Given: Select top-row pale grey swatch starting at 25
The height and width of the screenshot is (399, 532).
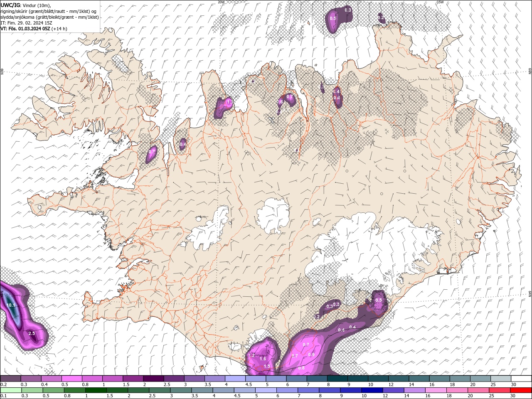Looking at the screenshot, I should 501,379.
